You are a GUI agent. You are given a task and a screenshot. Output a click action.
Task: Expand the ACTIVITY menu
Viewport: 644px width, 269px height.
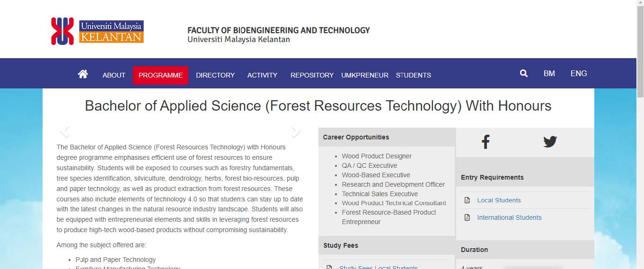click(x=262, y=75)
